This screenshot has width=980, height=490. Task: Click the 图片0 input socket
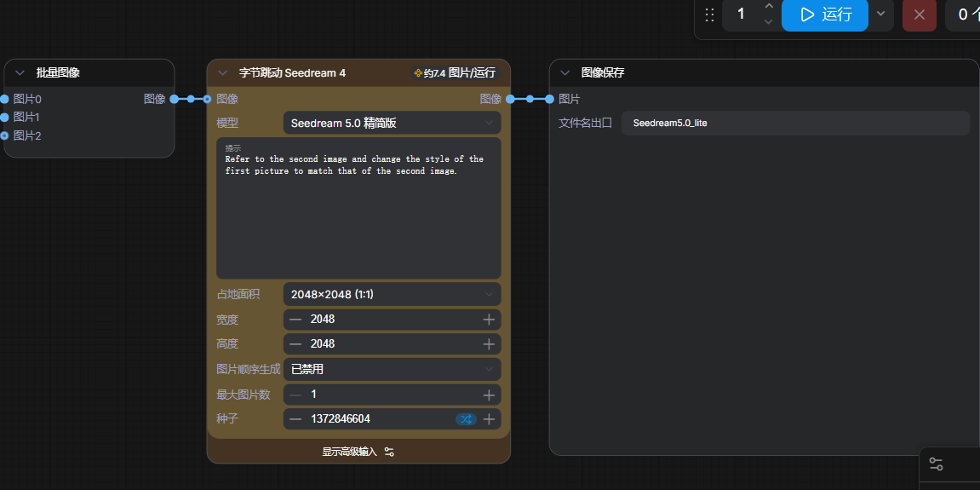[4, 99]
